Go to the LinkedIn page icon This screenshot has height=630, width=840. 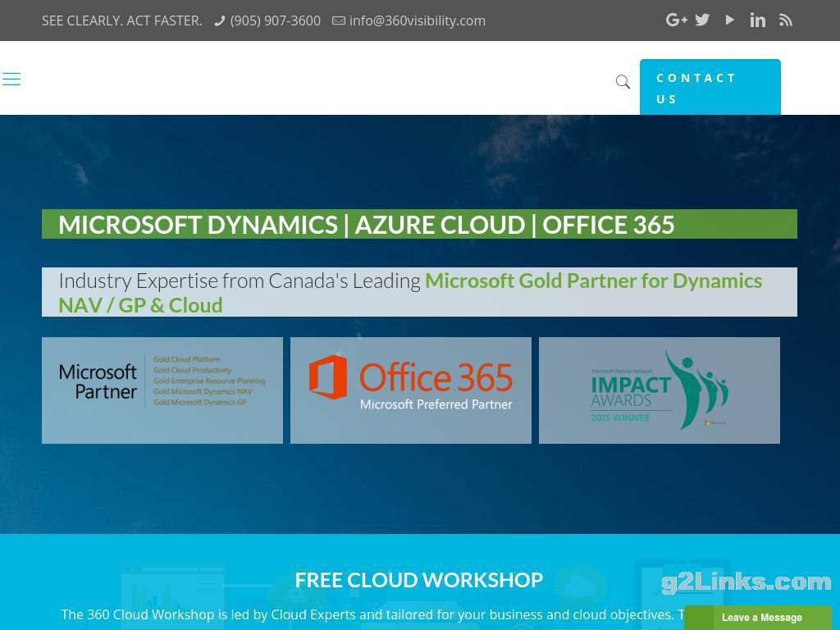pyautogui.click(x=757, y=21)
